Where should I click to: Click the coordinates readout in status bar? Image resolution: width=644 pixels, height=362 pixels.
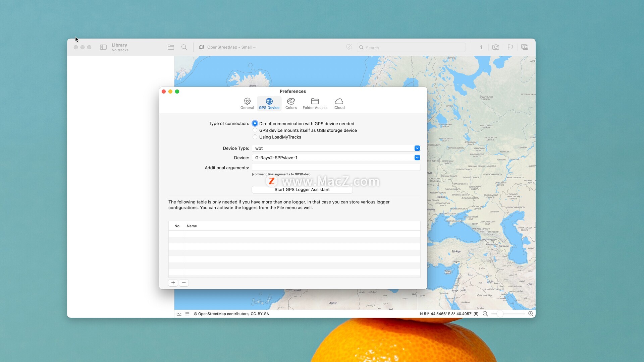pyautogui.click(x=449, y=314)
